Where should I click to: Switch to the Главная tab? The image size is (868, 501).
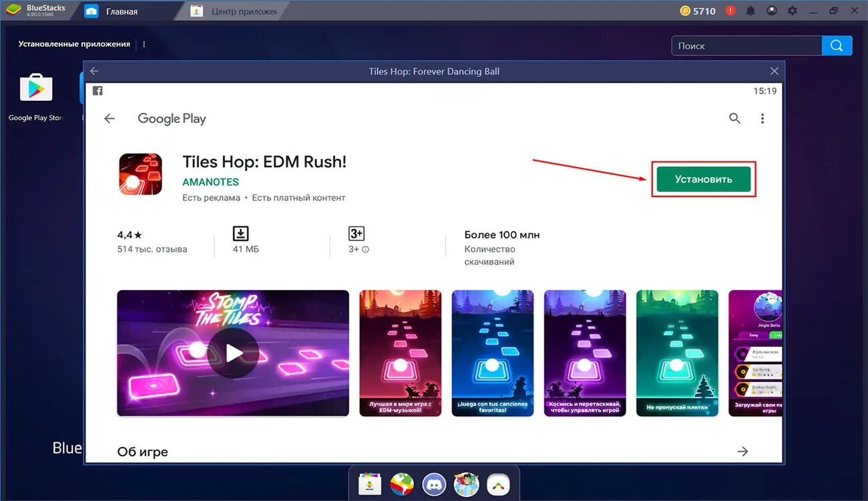tap(122, 11)
